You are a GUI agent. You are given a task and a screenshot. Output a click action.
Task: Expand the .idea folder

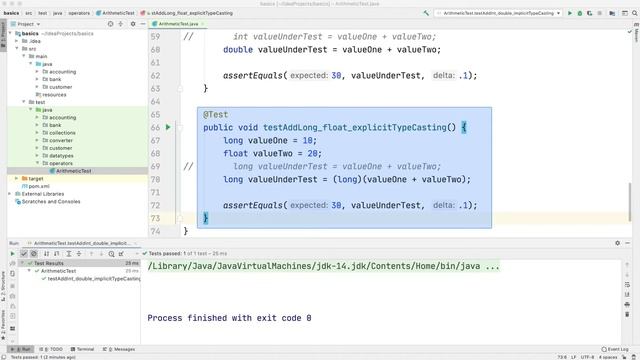click(17, 41)
